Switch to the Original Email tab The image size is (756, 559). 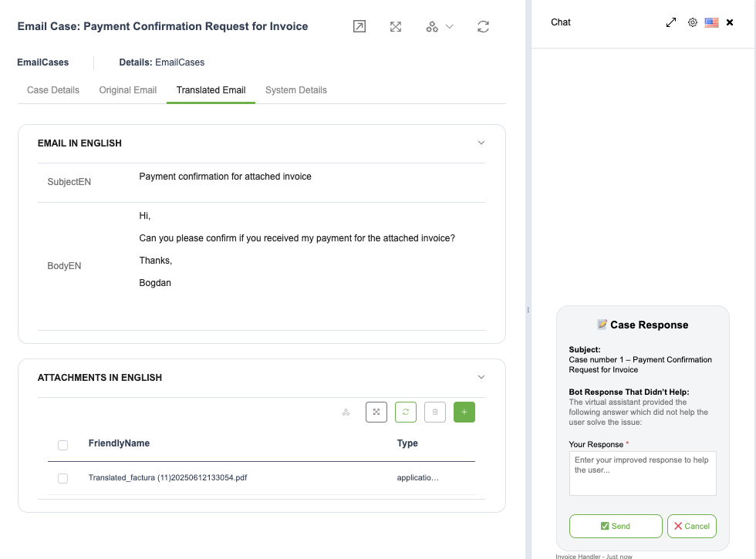click(x=128, y=90)
